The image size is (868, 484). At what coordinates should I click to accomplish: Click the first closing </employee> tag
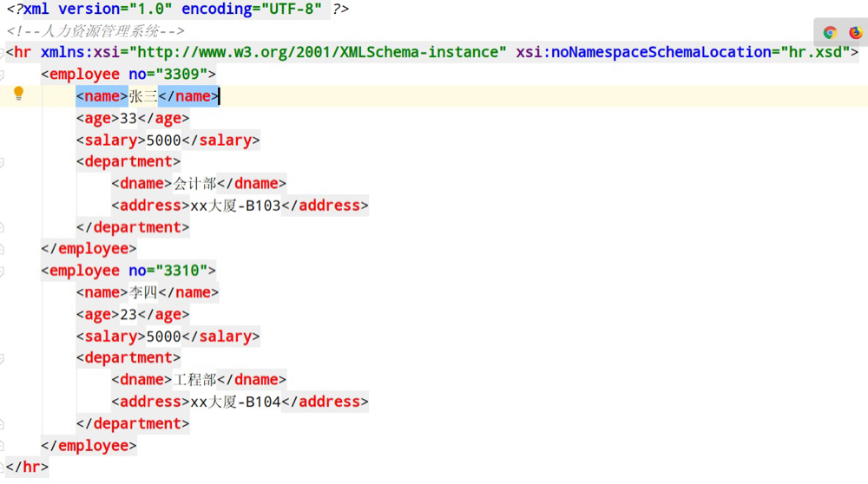pos(89,249)
